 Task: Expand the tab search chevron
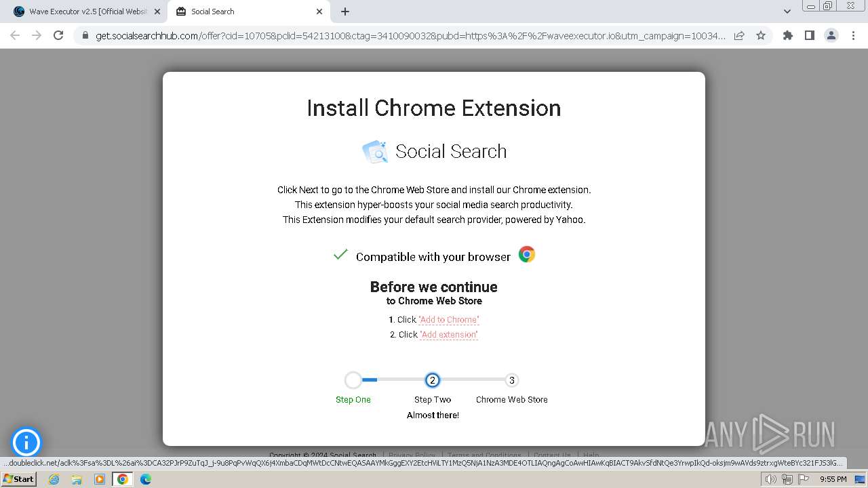tap(787, 12)
